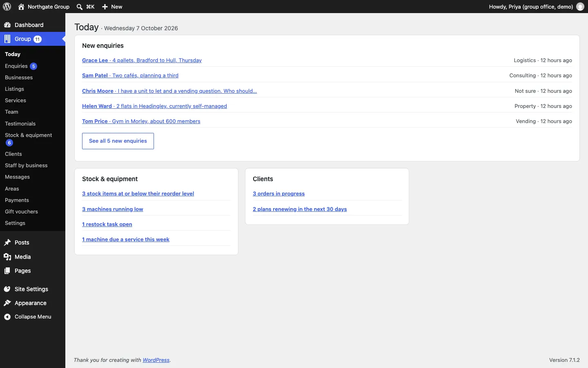Screen dimensions: 588x368
Task: Open the Gift vouchers menu item
Action: pyautogui.click(x=21, y=211)
